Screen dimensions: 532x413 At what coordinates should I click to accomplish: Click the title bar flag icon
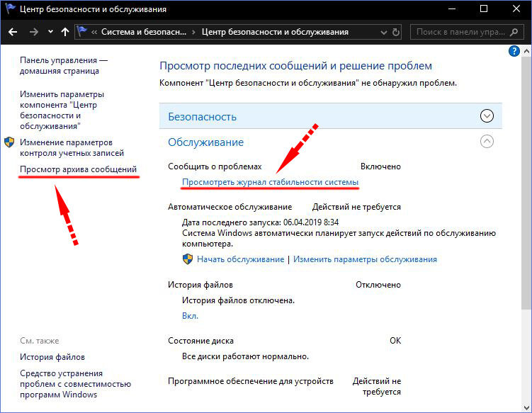[x=10, y=8]
